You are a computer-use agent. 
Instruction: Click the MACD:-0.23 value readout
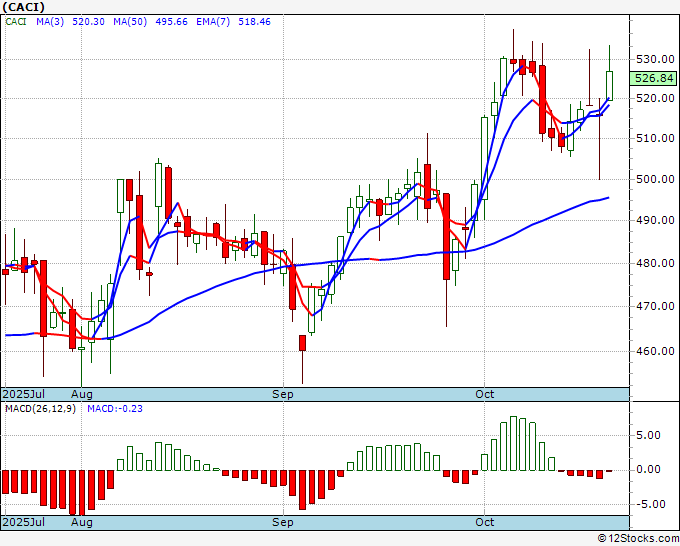(x=115, y=409)
